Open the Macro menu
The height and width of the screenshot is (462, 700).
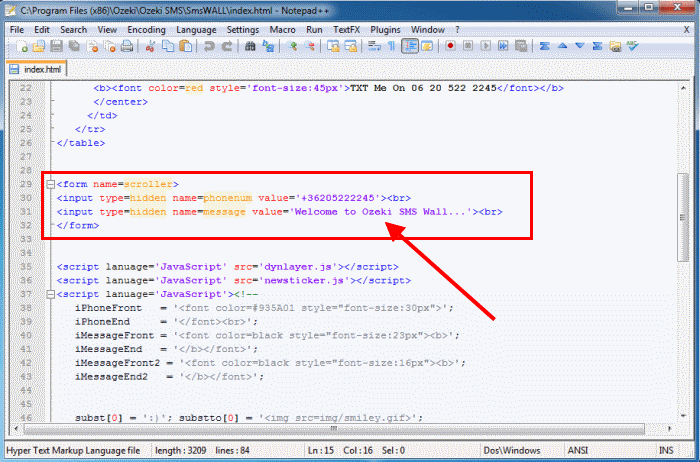coord(283,30)
